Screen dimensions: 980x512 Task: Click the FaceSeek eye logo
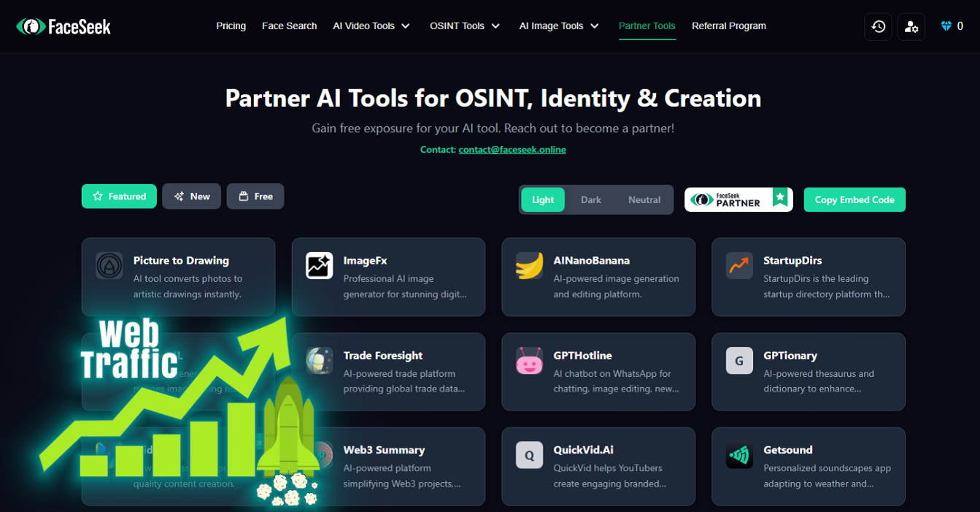click(x=31, y=27)
